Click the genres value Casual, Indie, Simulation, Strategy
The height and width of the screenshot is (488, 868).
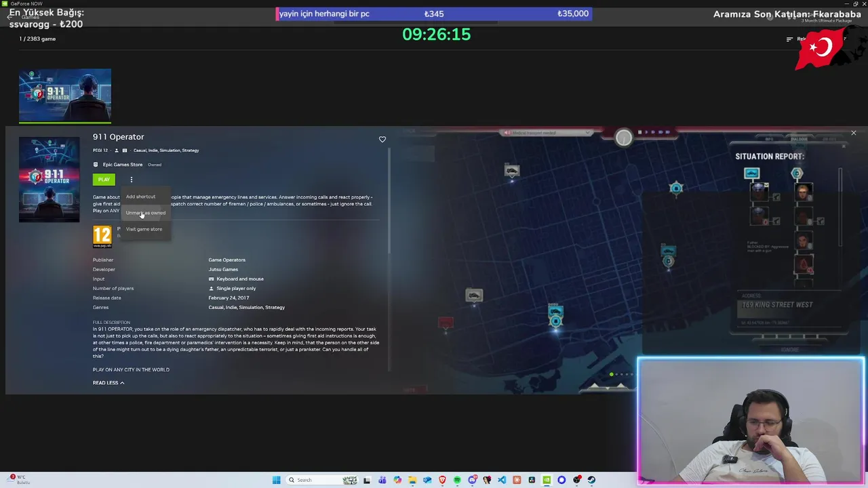[246, 308]
